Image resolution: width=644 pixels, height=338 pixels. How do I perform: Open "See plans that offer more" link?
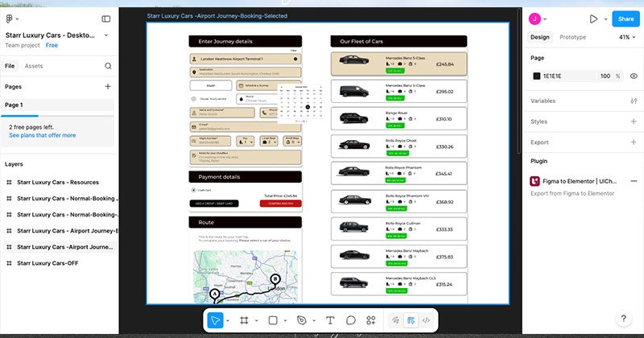pyautogui.click(x=42, y=135)
